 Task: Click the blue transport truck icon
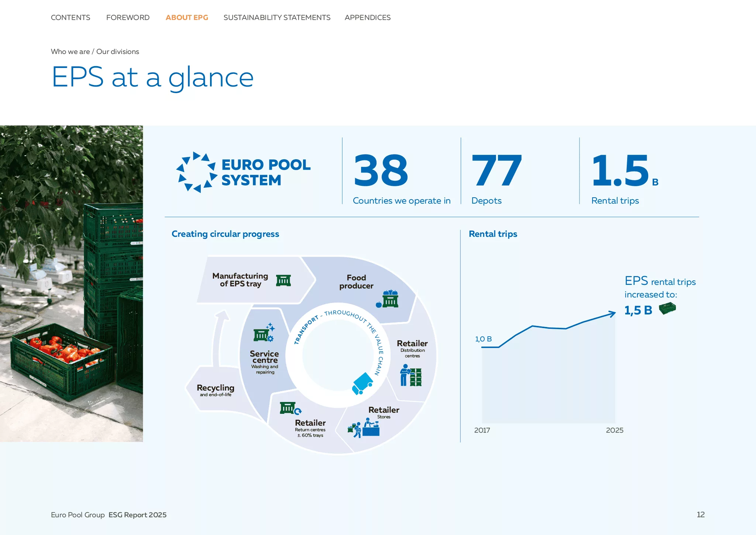(362, 384)
